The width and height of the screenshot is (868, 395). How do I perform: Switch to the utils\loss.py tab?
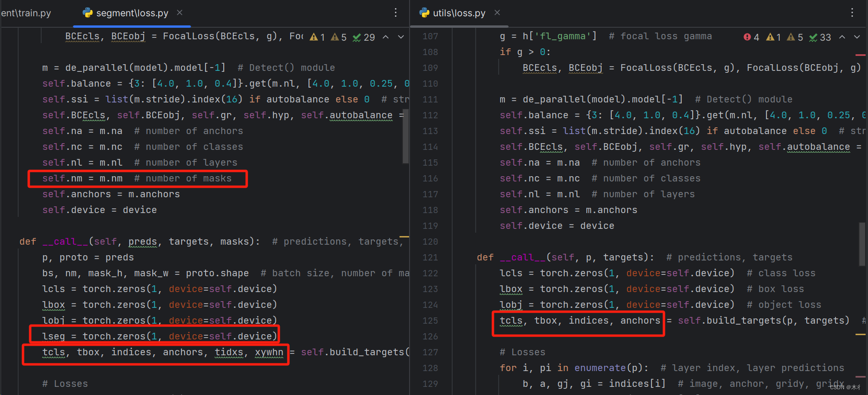point(459,13)
